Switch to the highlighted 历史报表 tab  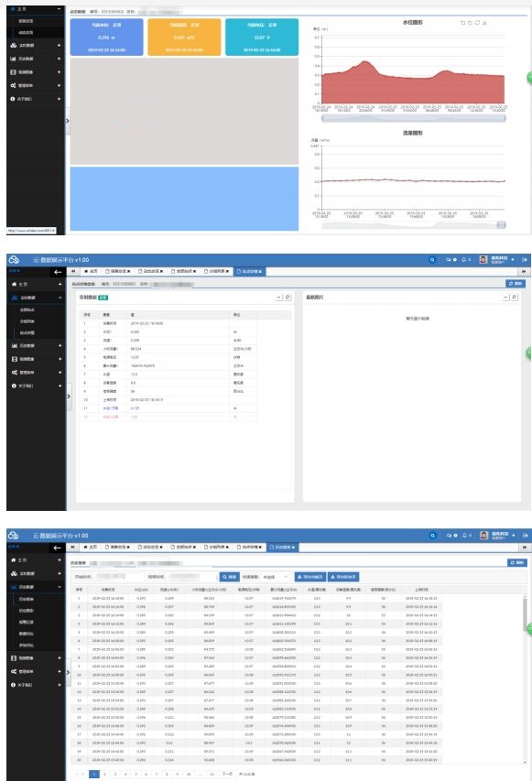(x=282, y=548)
